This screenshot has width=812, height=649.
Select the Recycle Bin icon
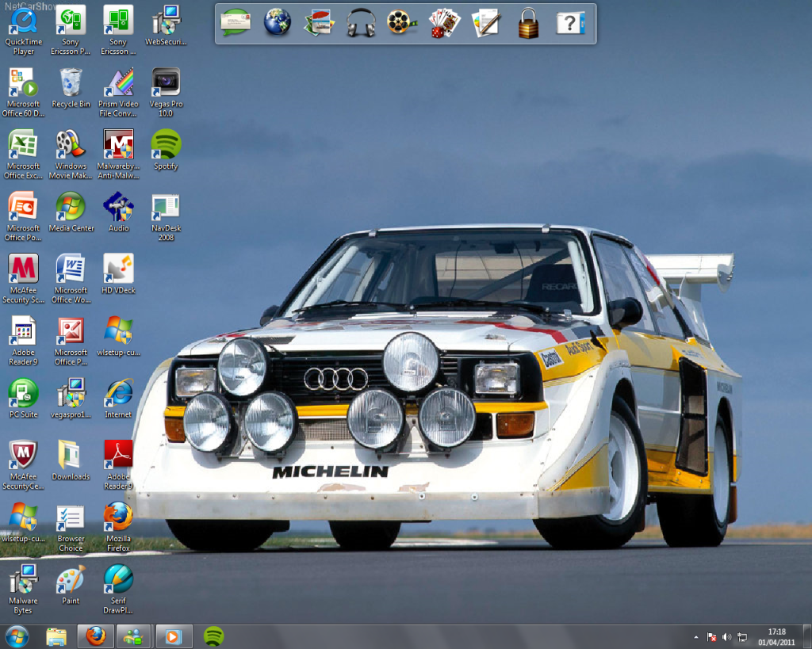[x=71, y=89]
